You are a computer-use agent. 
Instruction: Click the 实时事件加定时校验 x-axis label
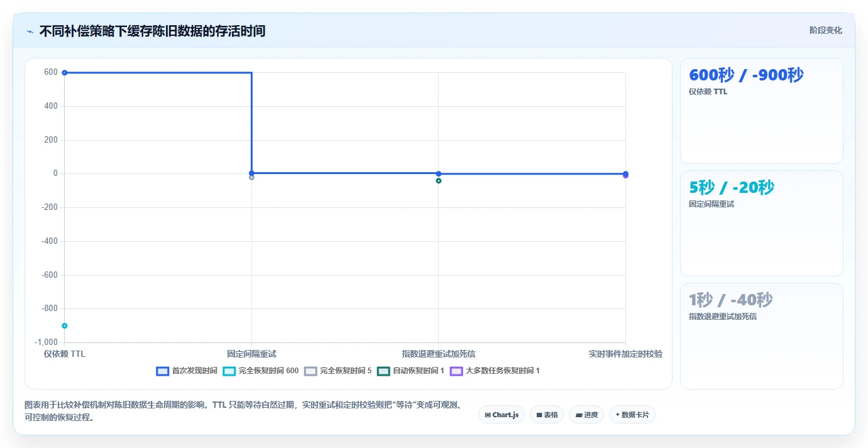[625, 354]
